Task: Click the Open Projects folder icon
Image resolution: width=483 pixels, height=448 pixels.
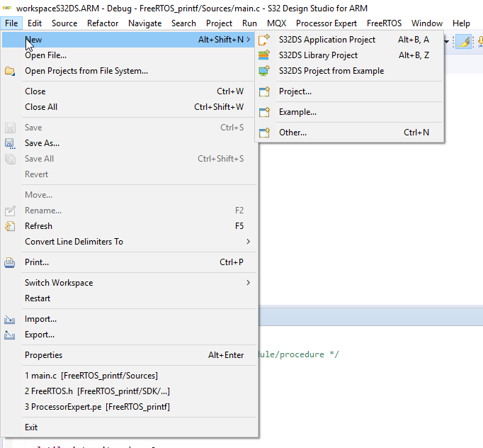Action: [10, 71]
